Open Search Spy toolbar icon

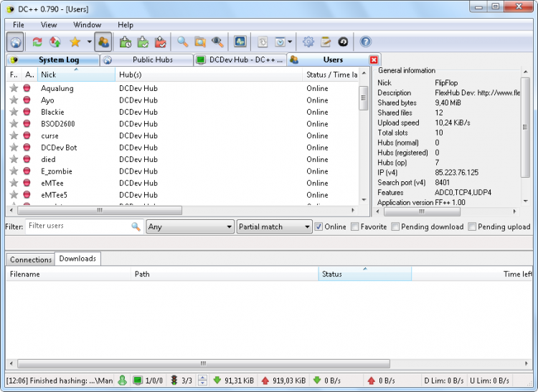point(217,42)
